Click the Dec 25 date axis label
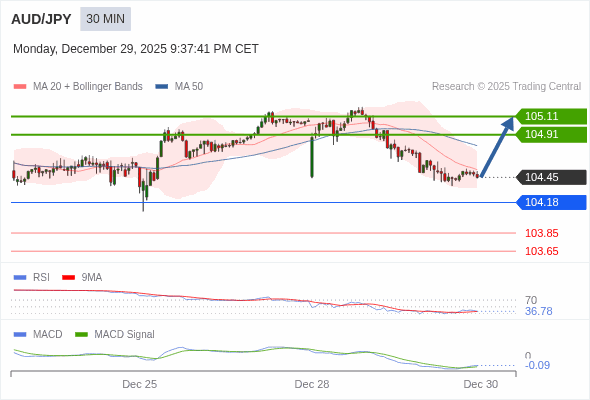Image resolution: width=590 pixels, height=400 pixels. [x=140, y=384]
